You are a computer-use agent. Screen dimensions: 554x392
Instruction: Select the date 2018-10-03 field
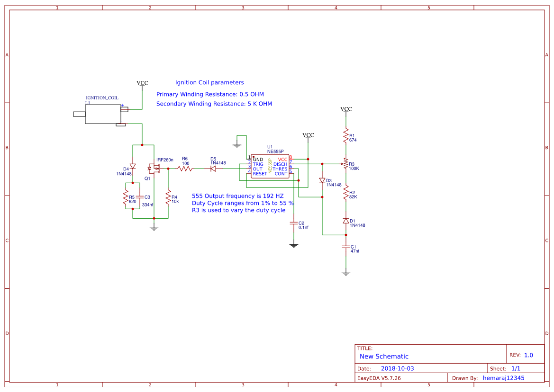tap(398, 368)
